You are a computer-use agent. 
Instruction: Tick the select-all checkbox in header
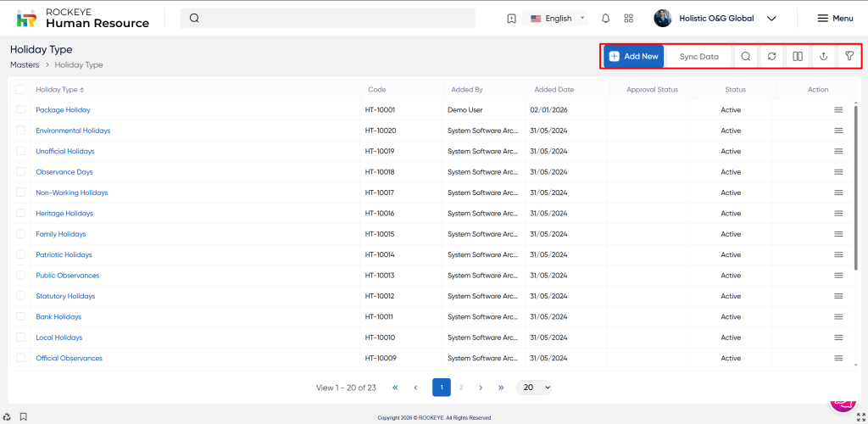(20, 90)
